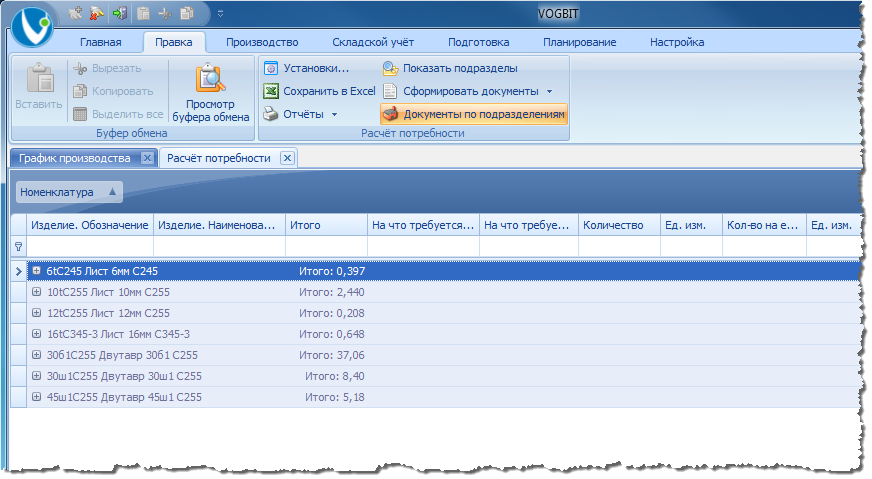
Task: Expand the 30ш1С255 Двутавр group
Action: pos(36,376)
